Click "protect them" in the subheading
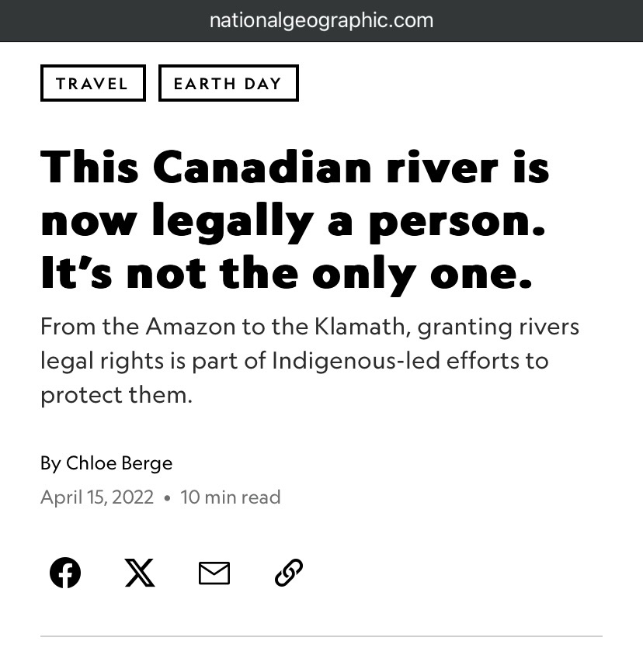The height and width of the screenshot is (672, 643). point(116,395)
